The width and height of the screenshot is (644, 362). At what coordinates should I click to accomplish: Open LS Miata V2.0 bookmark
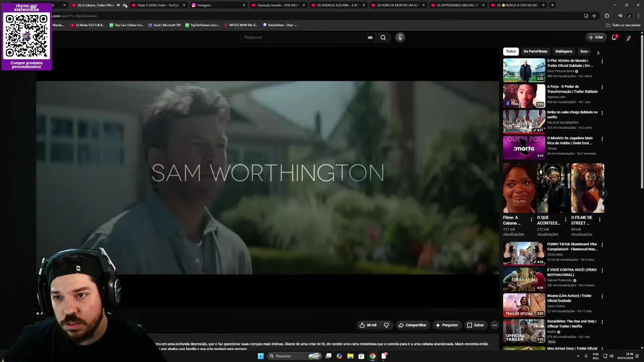(x=88, y=25)
